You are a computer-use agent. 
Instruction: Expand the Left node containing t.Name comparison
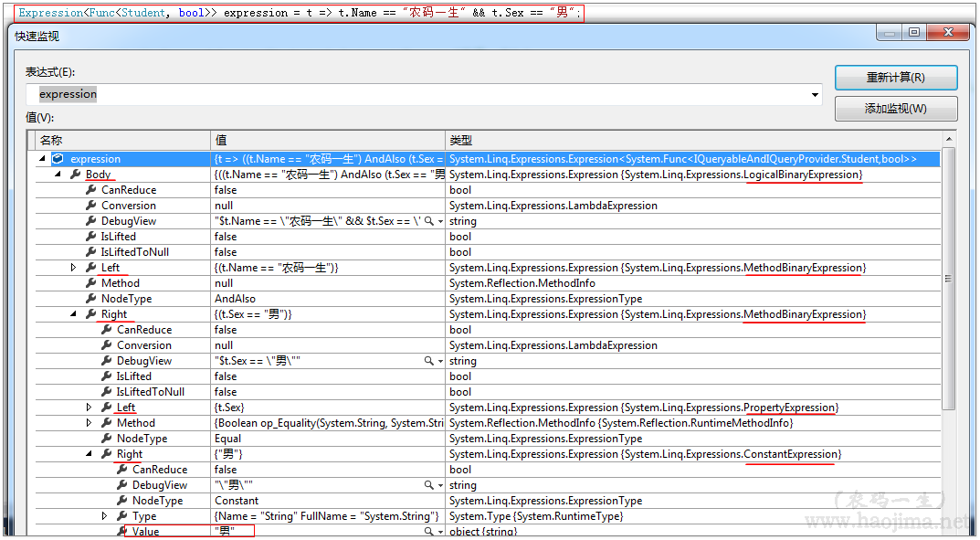(74, 268)
